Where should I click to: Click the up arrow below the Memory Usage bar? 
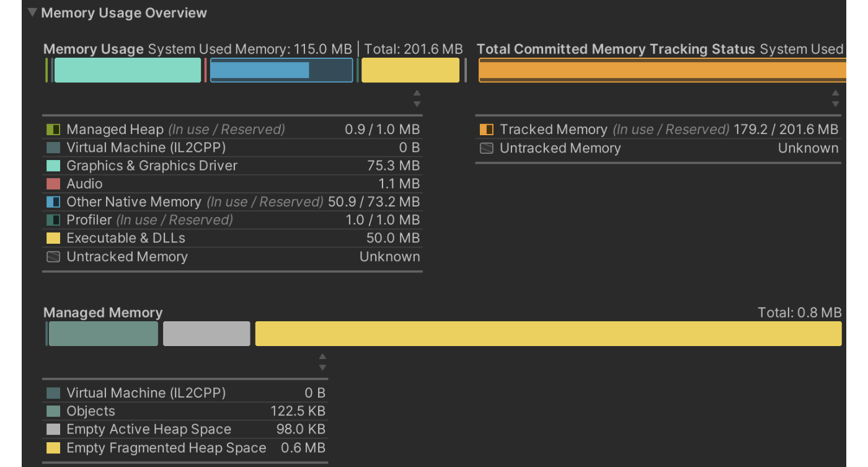[x=417, y=92]
